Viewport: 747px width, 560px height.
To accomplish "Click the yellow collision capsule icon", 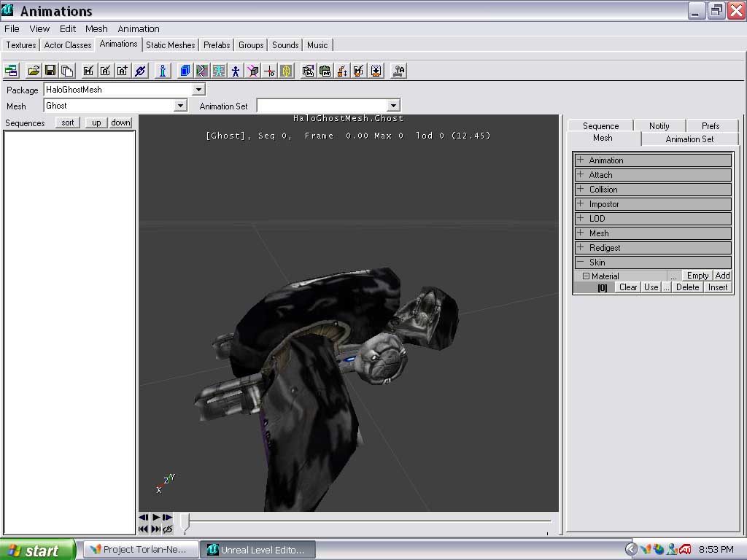I will tap(286, 71).
